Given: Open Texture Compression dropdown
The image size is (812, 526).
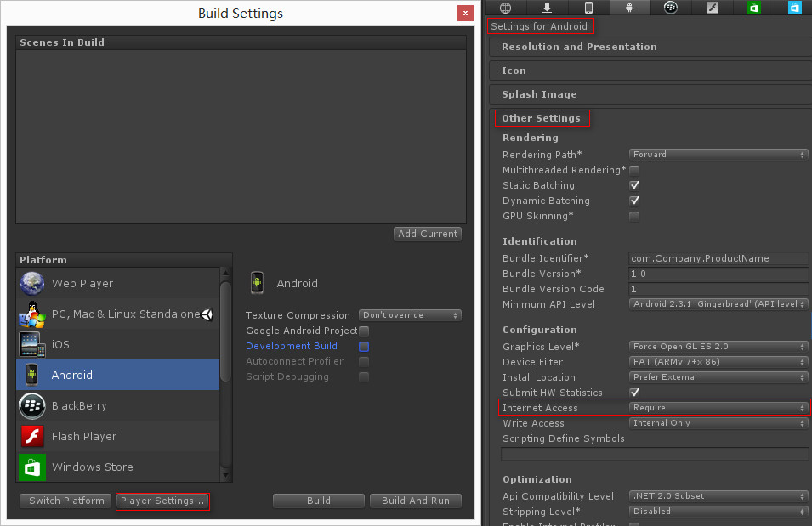Looking at the screenshot, I should [x=410, y=314].
